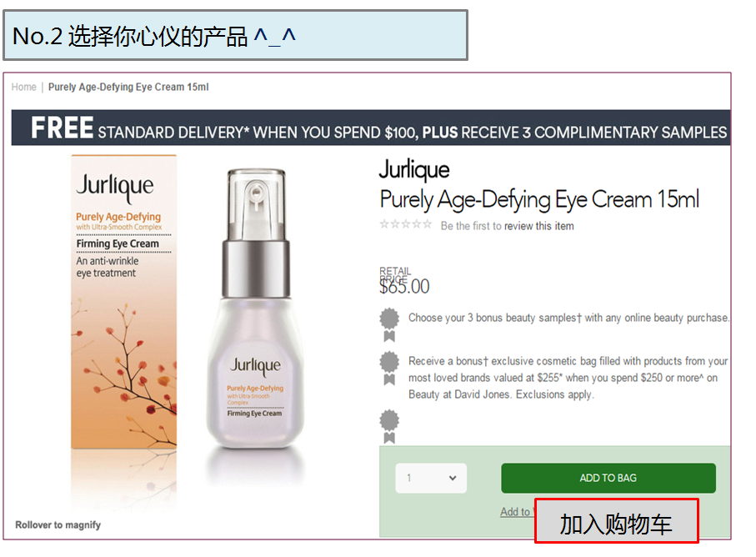Click the bonus beauty samples ribbon icon
This screenshot has width=756, height=557.
(389, 324)
